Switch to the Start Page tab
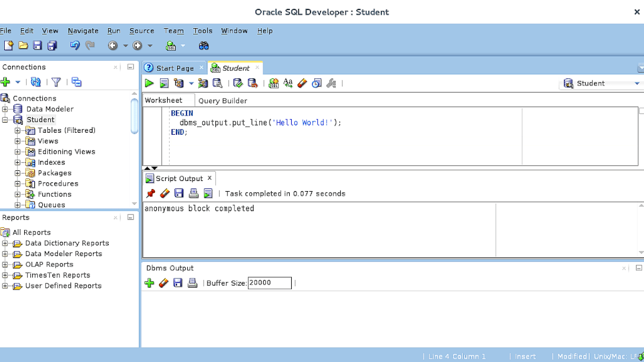The width and height of the screenshot is (644, 362). tap(175, 68)
